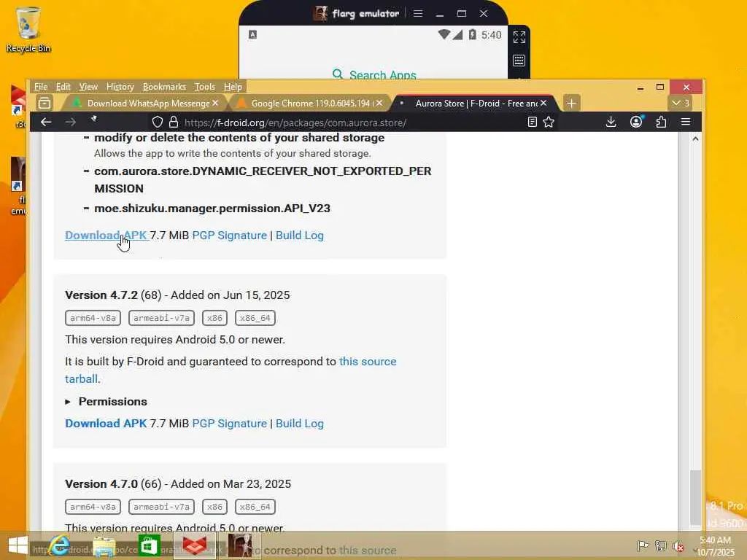Open keyboard icon on flarg emulator sidebar

[x=519, y=61]
